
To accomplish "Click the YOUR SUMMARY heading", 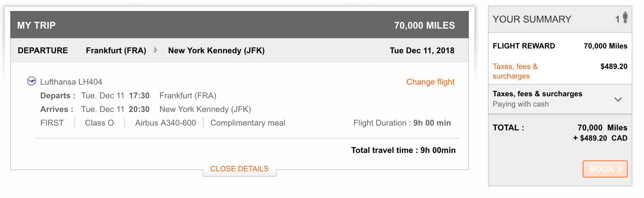I will 532,19.
